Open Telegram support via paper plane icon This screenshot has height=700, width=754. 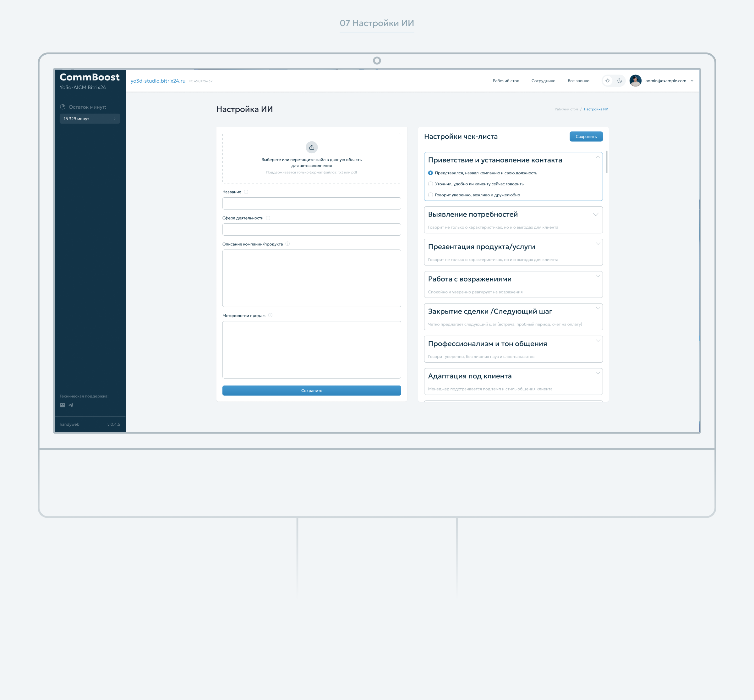71,405
